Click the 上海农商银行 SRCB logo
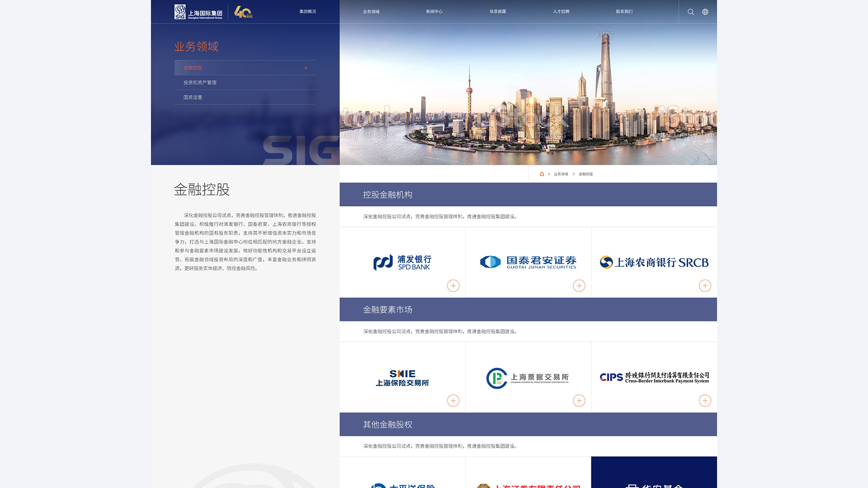The width and height of the screenshot is (868, 488). (654, 262)
